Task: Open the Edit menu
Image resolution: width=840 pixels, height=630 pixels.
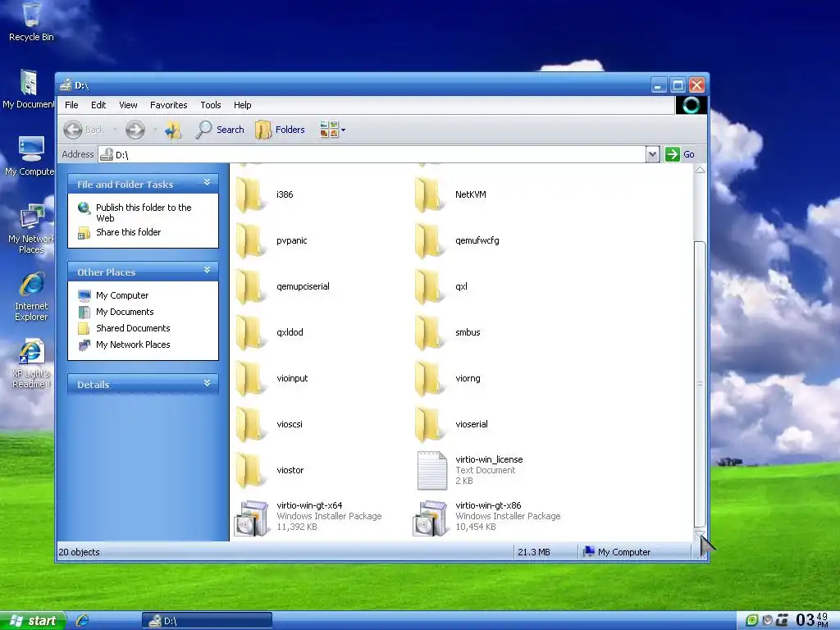Action: [x=98, y=105]
